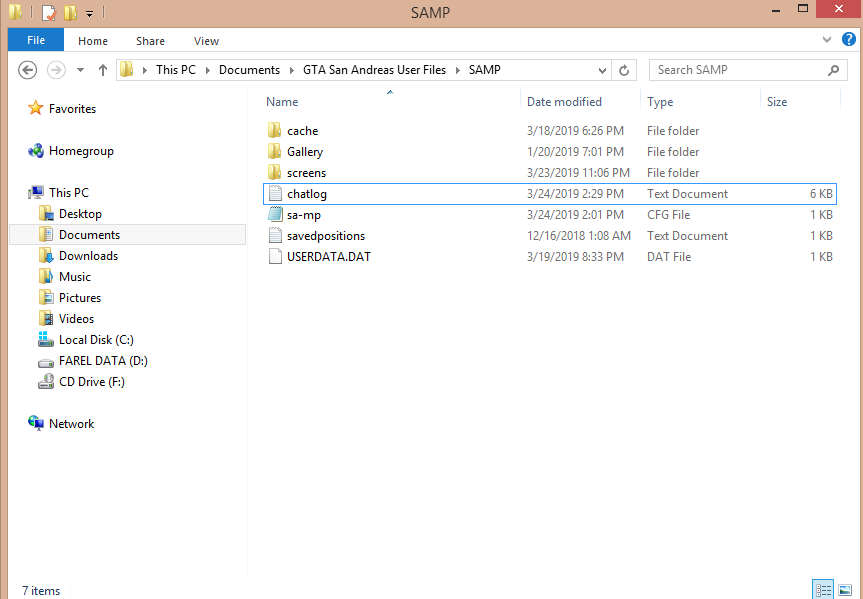This screenshot has height=599, width=863.
Task: Switch to the Home ribbon tab
Action: pyautogui.click(x=92, y=41)
